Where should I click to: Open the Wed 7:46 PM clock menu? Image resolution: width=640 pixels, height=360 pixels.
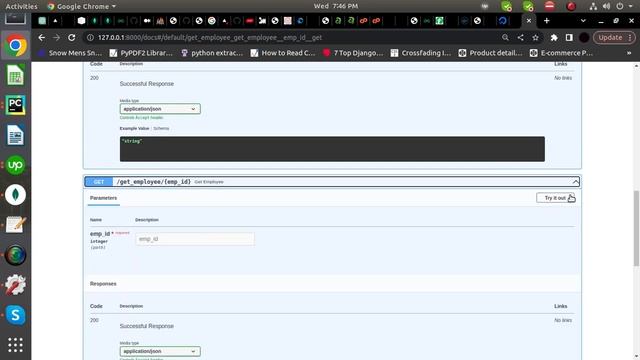tap(336, 6)
